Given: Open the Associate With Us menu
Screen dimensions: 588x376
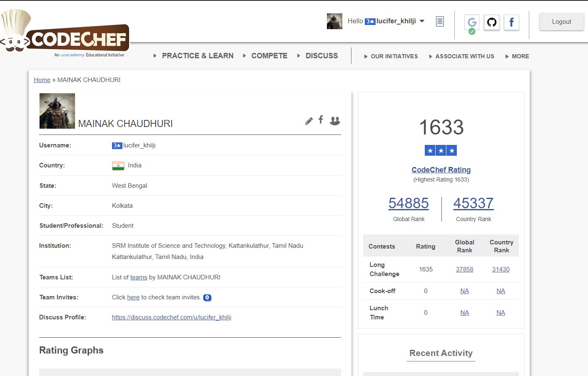Looking at the screenshot, I should point(464,56).
